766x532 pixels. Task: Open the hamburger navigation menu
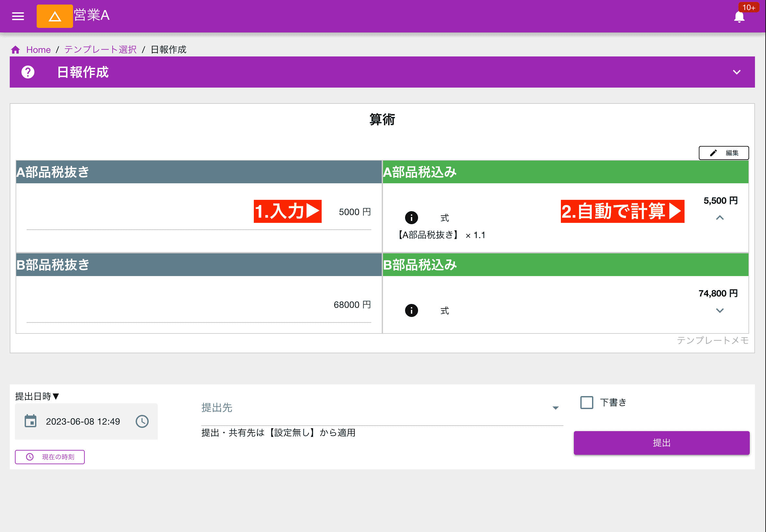coord(18,16)
